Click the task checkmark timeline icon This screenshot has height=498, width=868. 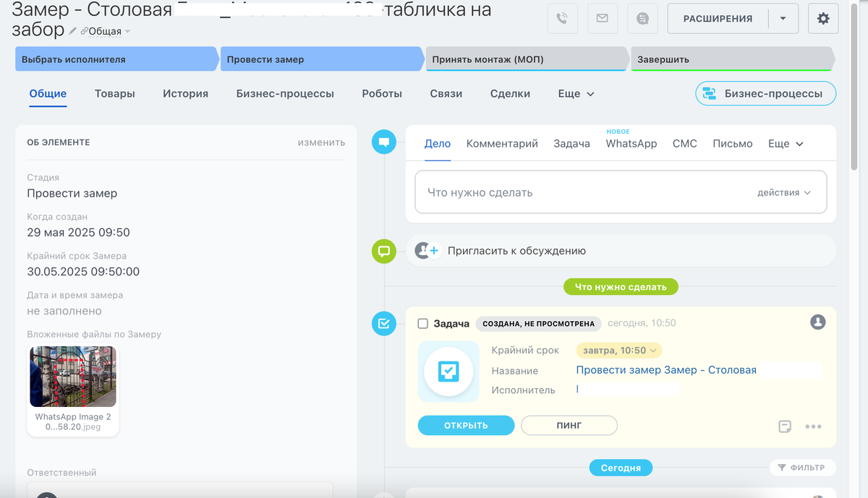click(x=383, y=324)
